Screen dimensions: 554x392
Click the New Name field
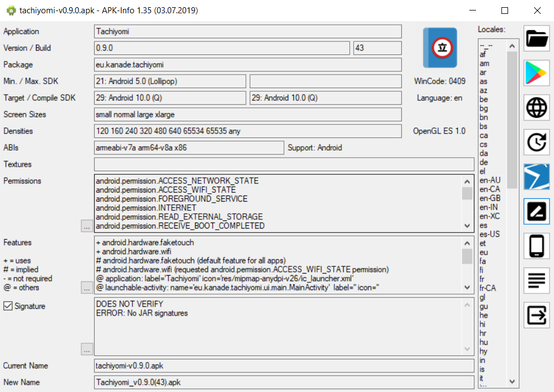tap(284, 382)
